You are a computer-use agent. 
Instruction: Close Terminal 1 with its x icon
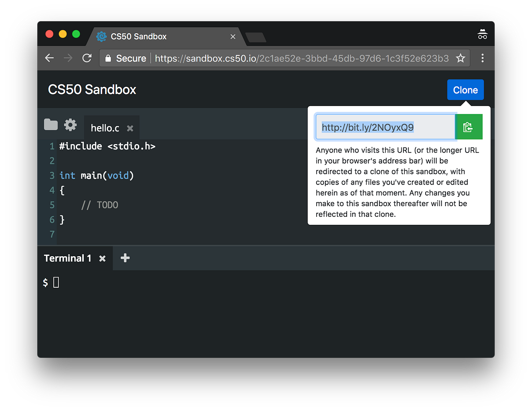click(x=102, y=258)
